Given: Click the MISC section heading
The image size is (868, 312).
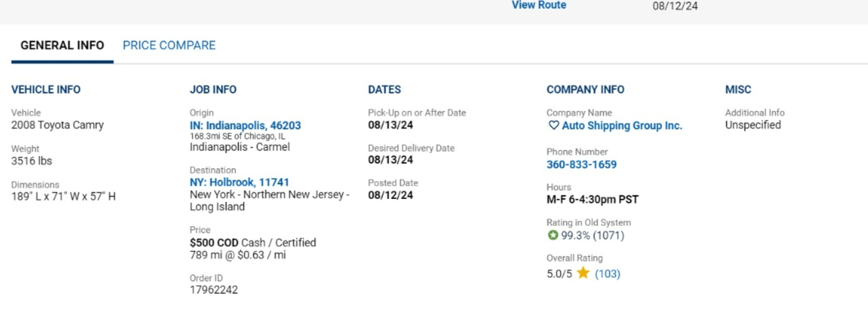Looking at the screenshot, I should [738, 90].
